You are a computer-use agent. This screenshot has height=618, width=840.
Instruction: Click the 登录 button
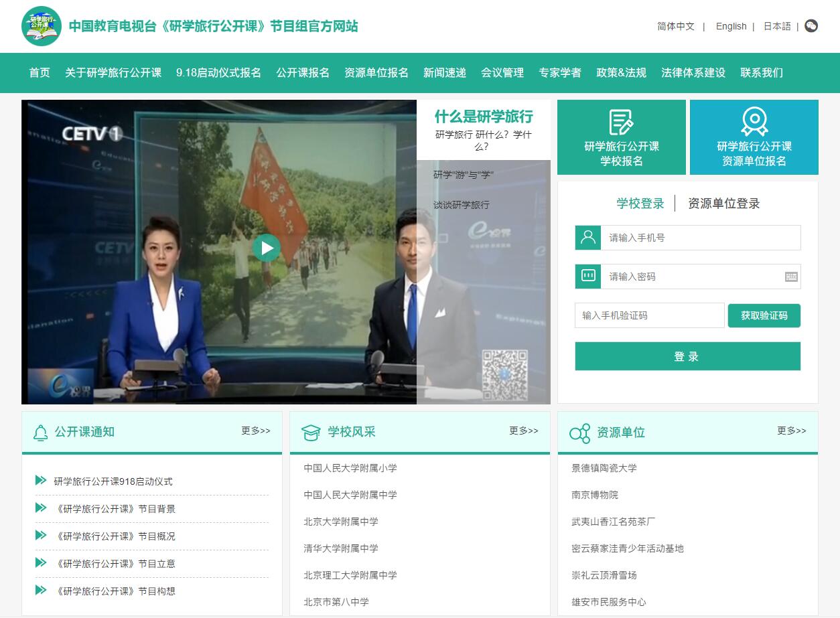click(x=687, y=356)
